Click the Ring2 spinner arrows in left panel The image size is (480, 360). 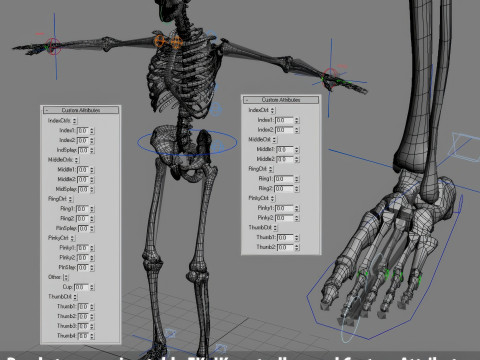coord(92,219)
